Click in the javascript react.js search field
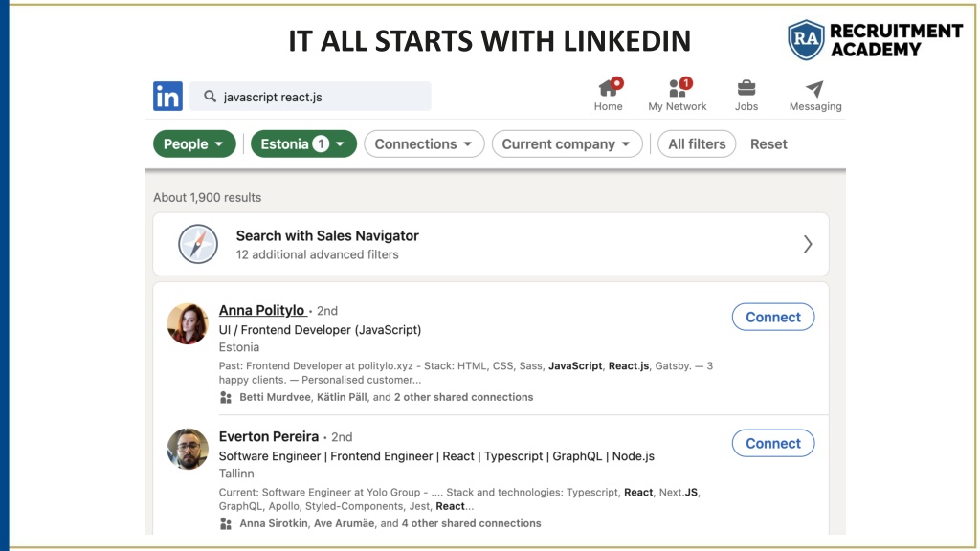Screen dimensions: 980x551 (x=311, y=97)
